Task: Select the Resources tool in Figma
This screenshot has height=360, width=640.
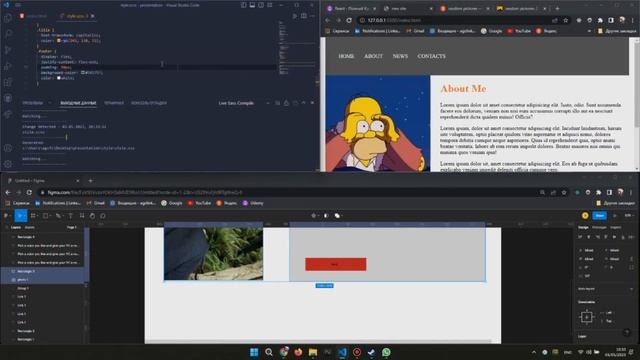Action: click(x=82, y=216)
